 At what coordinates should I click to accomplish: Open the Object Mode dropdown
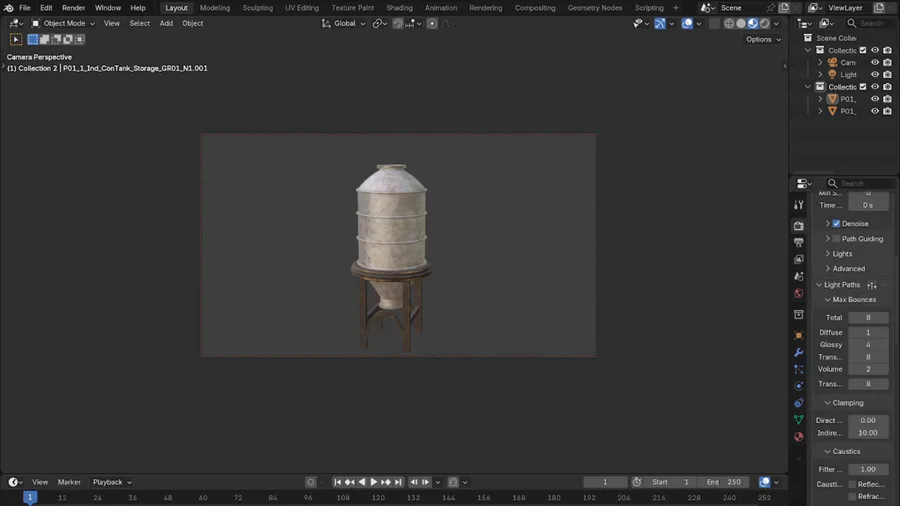point(63,24)
